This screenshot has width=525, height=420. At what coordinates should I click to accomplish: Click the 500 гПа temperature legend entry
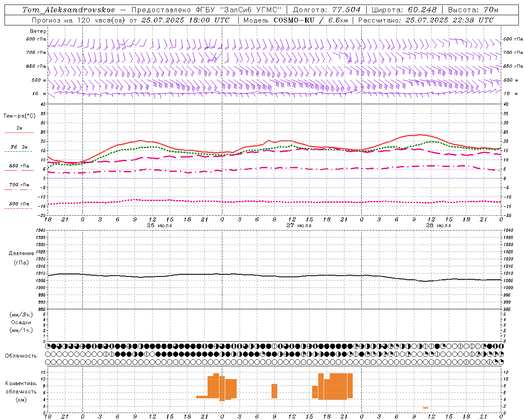(x=19, y=204)
